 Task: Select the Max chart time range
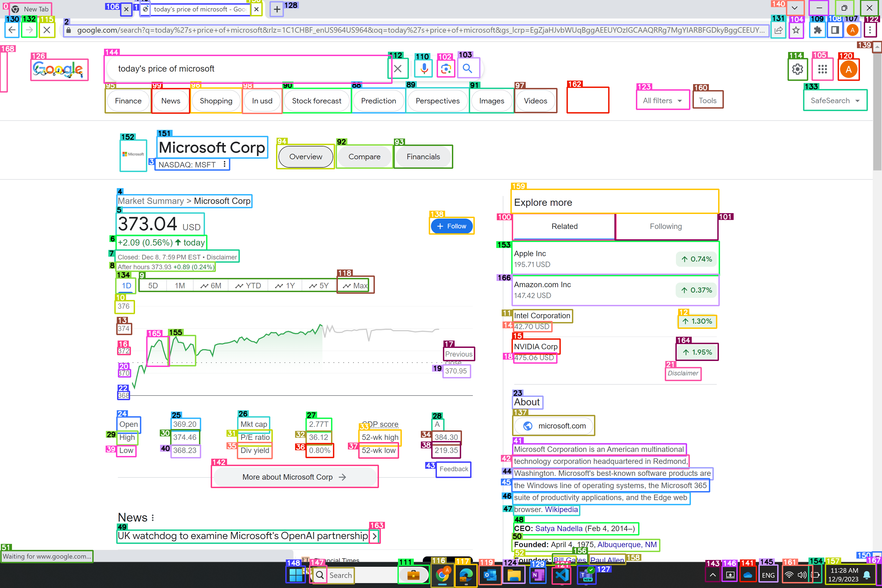click(354, 285)
